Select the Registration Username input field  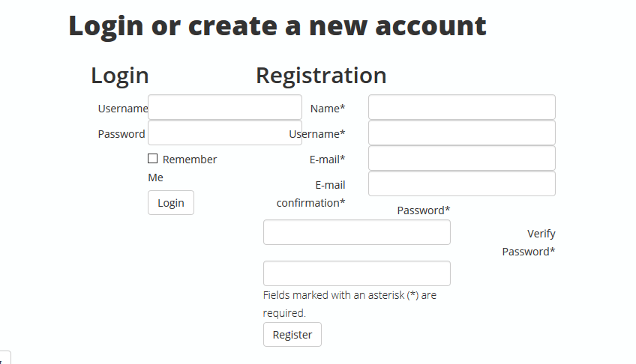(461, 133)
